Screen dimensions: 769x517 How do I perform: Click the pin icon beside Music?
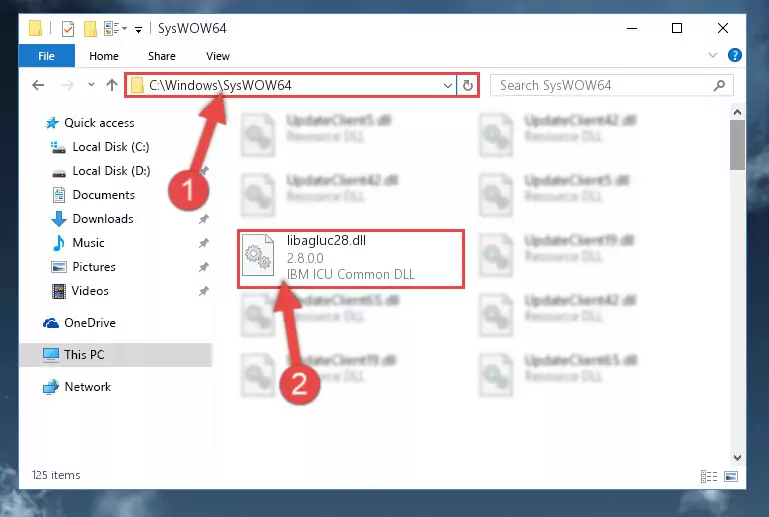[x=204, y=243]
